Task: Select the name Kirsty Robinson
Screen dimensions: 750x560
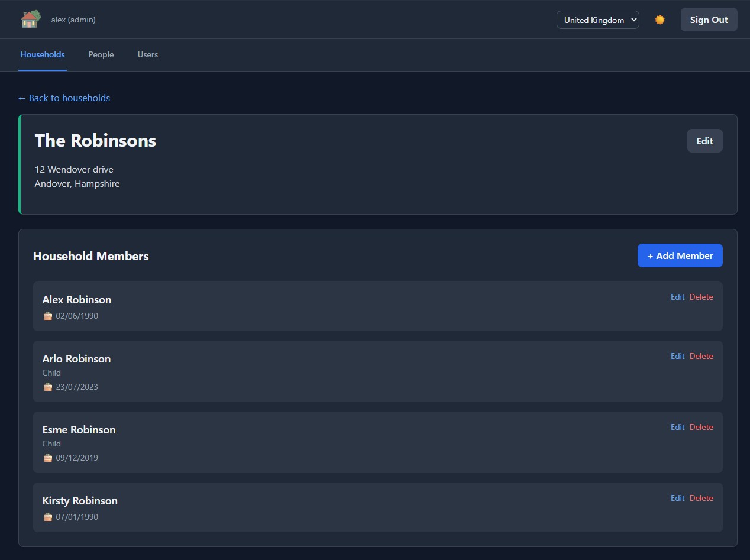Action: tap(80, 501)
